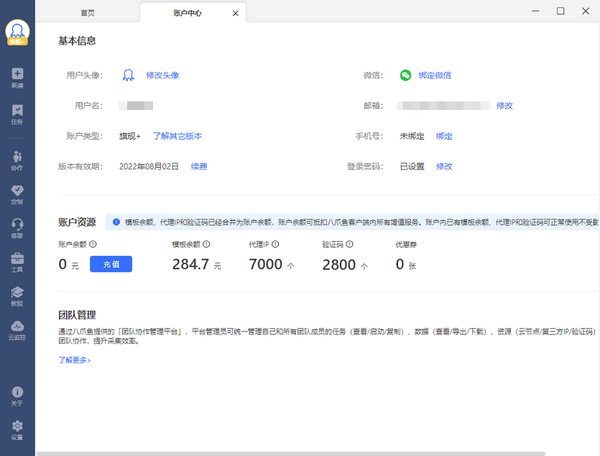600x456 pixels.
Task: Click the info icon beside 代理IP
Action: click(x=275, y=244)
